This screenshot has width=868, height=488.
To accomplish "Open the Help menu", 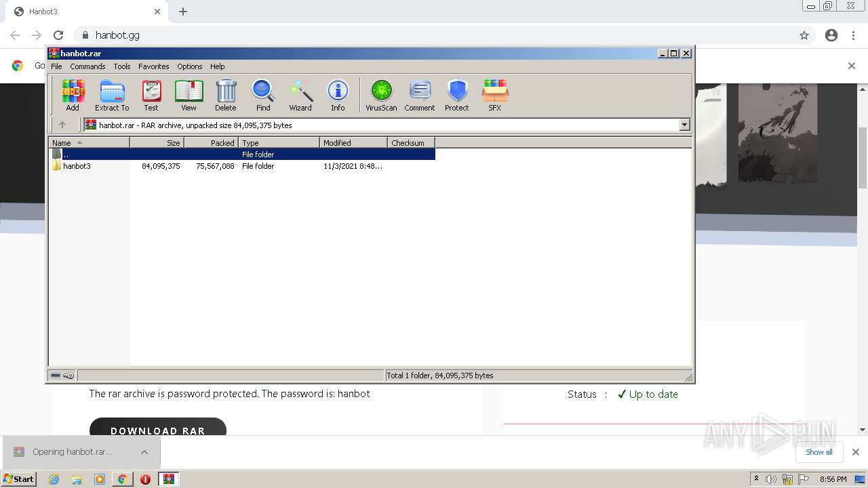I will pyautogui.click(x=217, y=66).
